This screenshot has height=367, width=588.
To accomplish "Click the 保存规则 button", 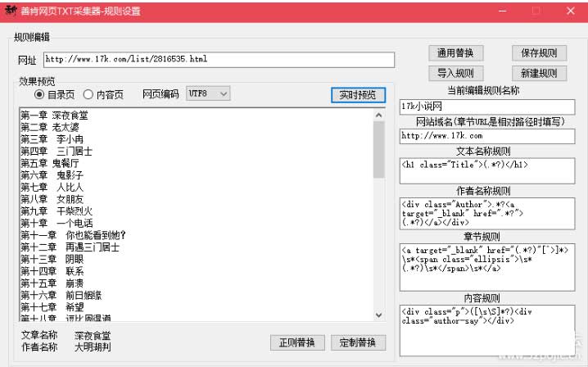I will pos(539,53).
